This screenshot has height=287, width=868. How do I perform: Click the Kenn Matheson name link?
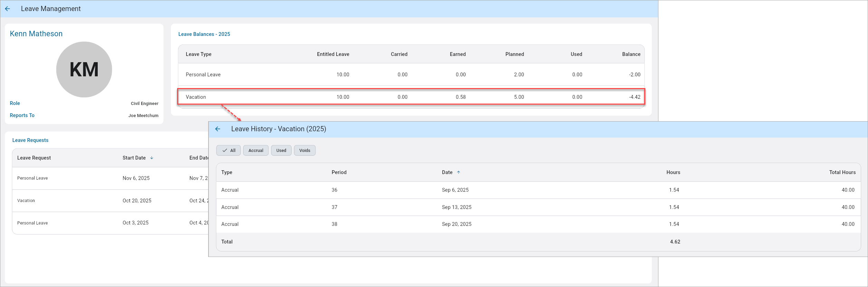(36, 34)
